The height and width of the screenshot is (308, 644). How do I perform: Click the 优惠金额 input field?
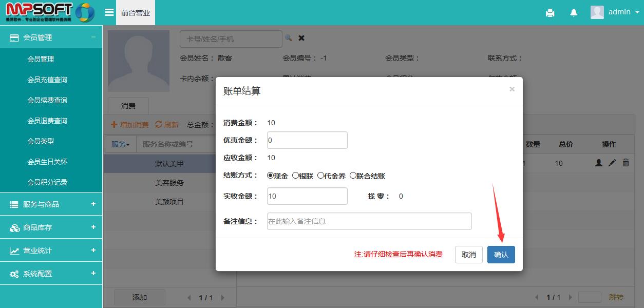pyautogui.click(x=307, y=140)
